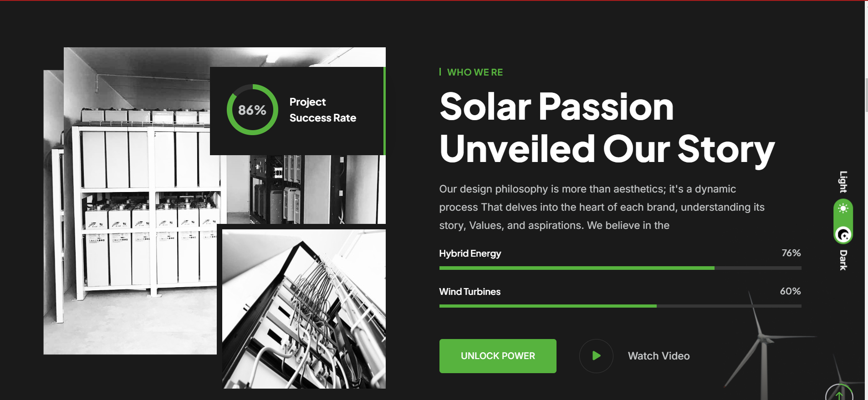Open the Watch Video link
868x400 pixels.
[659, 356]
